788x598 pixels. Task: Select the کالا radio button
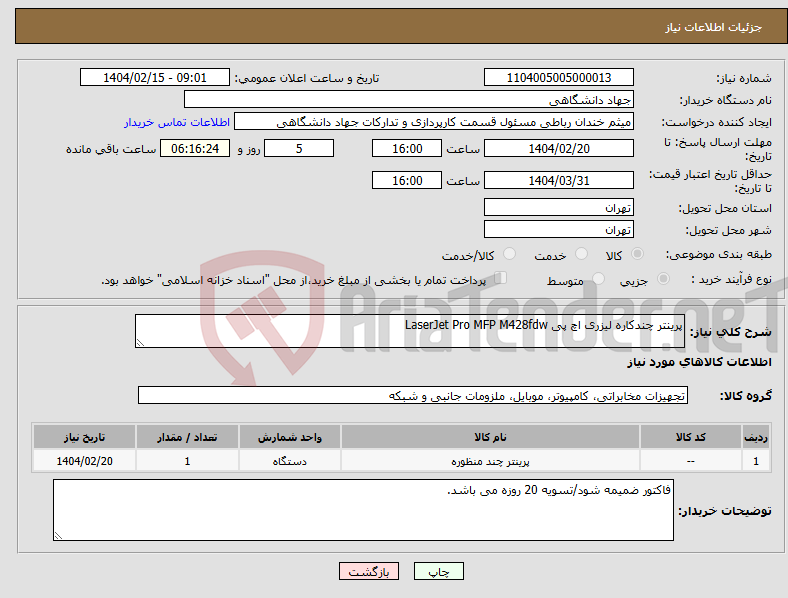637,254
